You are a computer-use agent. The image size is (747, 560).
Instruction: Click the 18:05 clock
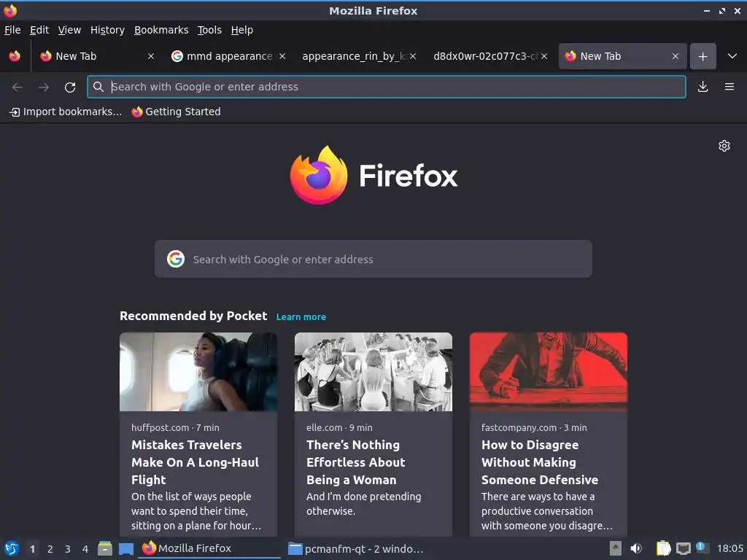tap(729, 548)
